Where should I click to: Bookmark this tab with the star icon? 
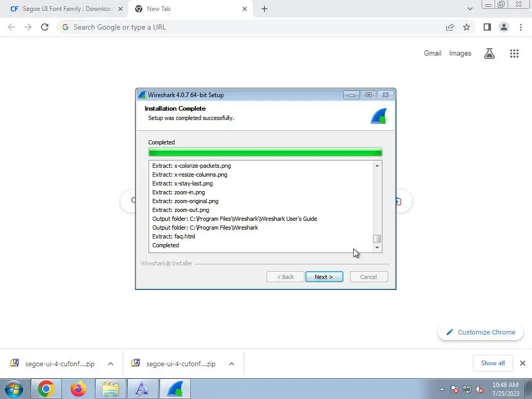tap(467, 27)
